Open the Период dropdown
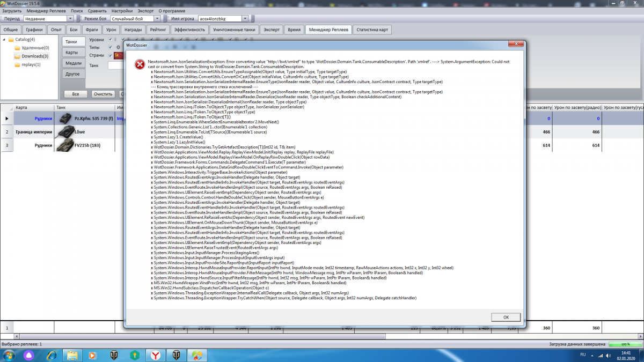644x362 pixels. pos(70,19)
